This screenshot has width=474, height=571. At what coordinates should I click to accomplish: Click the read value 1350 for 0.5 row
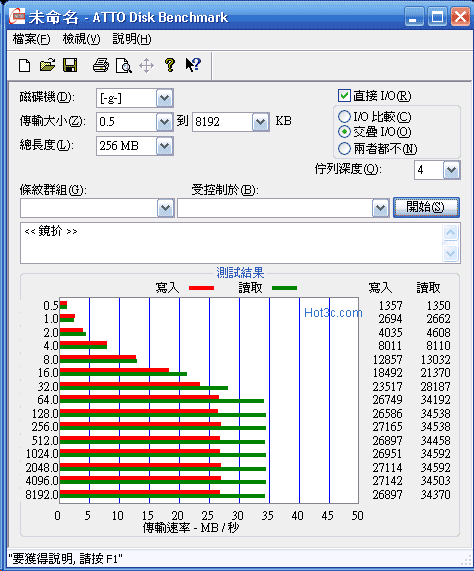point(438,306)
